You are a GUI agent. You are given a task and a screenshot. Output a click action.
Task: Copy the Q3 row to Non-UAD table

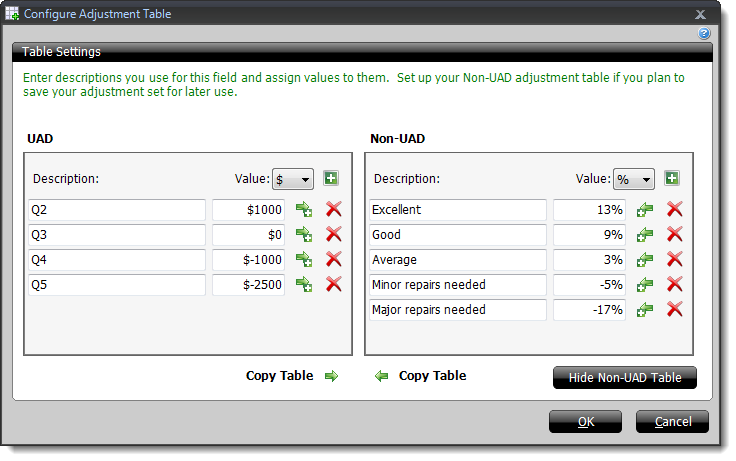click(x=304, y=235)
